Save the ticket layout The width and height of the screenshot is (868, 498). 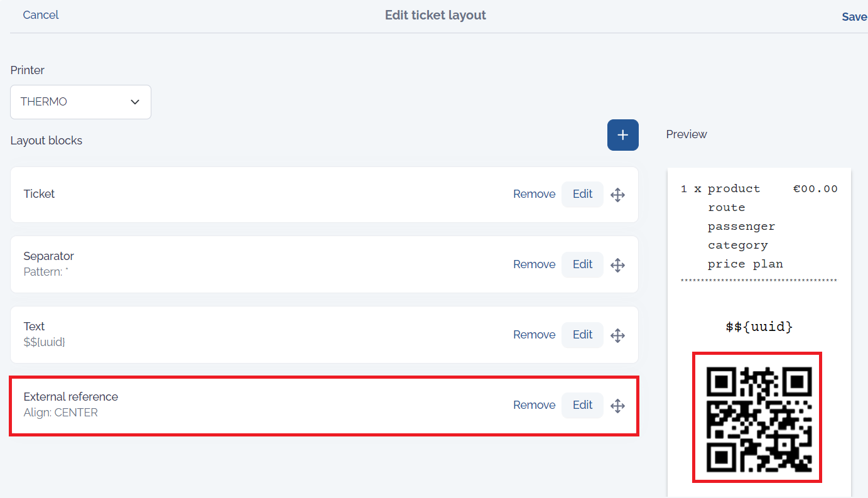point(854,17)
